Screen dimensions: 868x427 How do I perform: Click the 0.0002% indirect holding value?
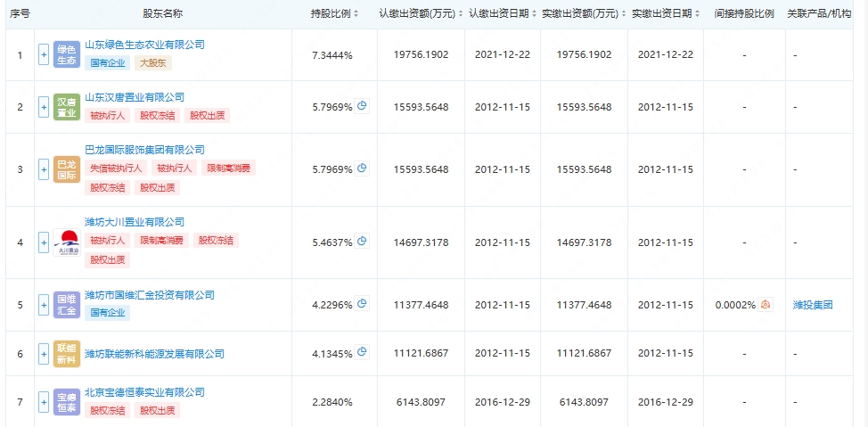(735, 305)
